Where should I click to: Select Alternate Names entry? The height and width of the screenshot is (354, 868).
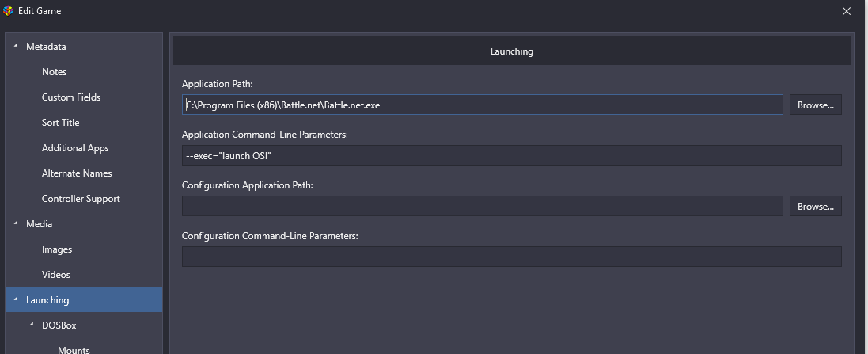[77, 173]
